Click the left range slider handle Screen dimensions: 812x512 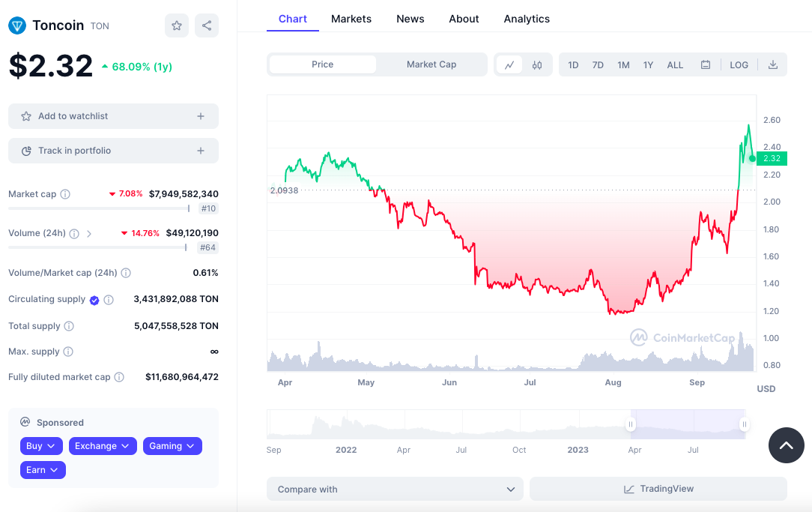[631, 424]
